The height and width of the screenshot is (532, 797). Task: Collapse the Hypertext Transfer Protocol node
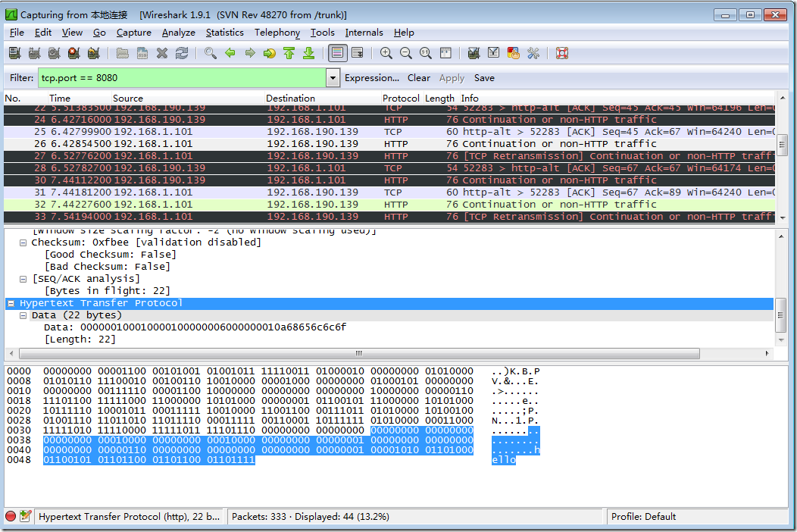click(11, 303)
